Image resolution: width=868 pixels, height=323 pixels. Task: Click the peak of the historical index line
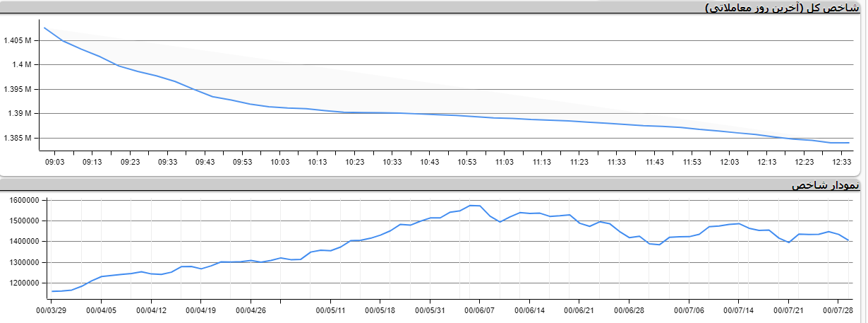(x=471, y=206)
